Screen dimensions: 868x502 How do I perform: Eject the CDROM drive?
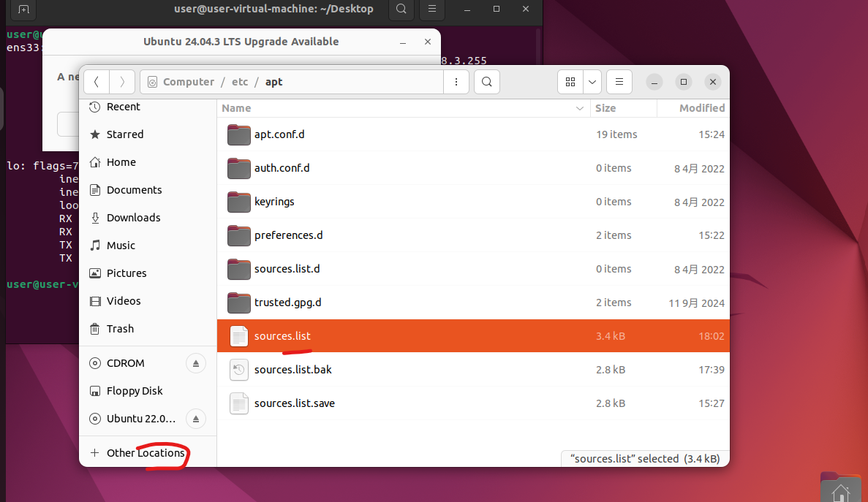click(x=195, y=363)
